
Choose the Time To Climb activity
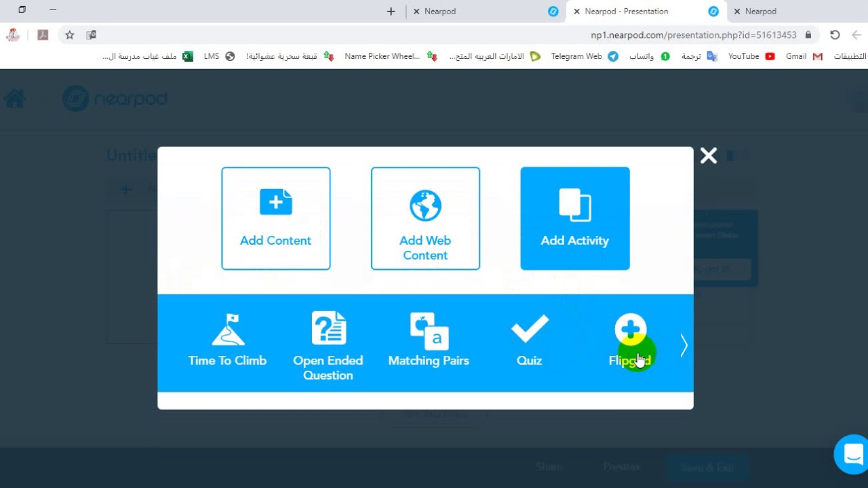click(227, 340)
